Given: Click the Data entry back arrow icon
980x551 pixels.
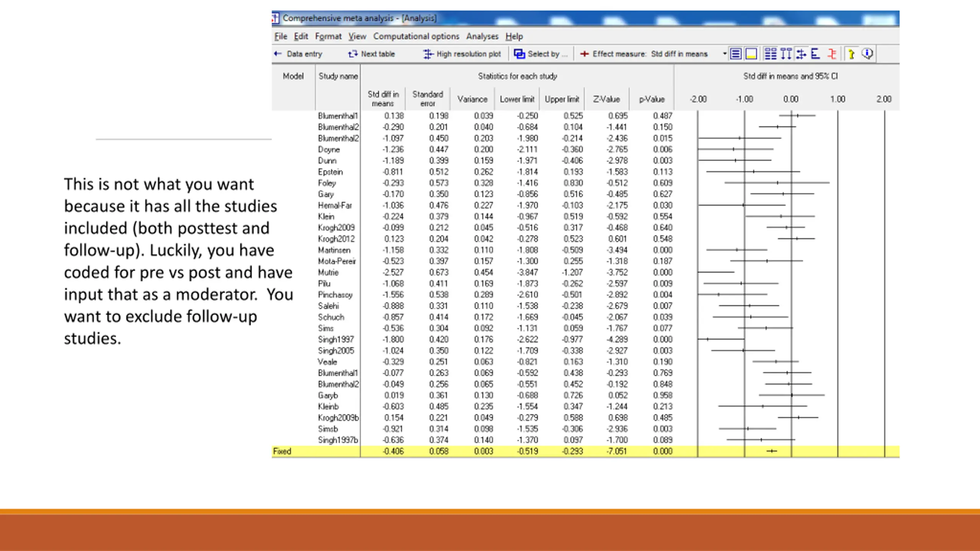Looking at the screenshot, I should coord(278,54).
